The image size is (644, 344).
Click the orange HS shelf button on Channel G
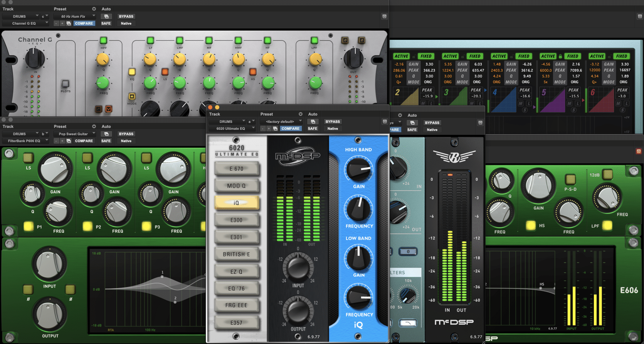pyautogui.click(x=253, y=72)
